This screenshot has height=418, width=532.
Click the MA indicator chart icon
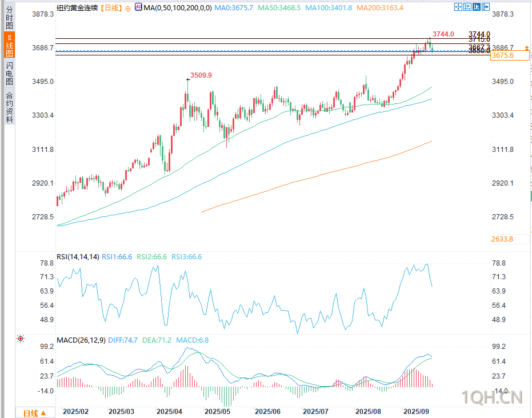point(138,7)
